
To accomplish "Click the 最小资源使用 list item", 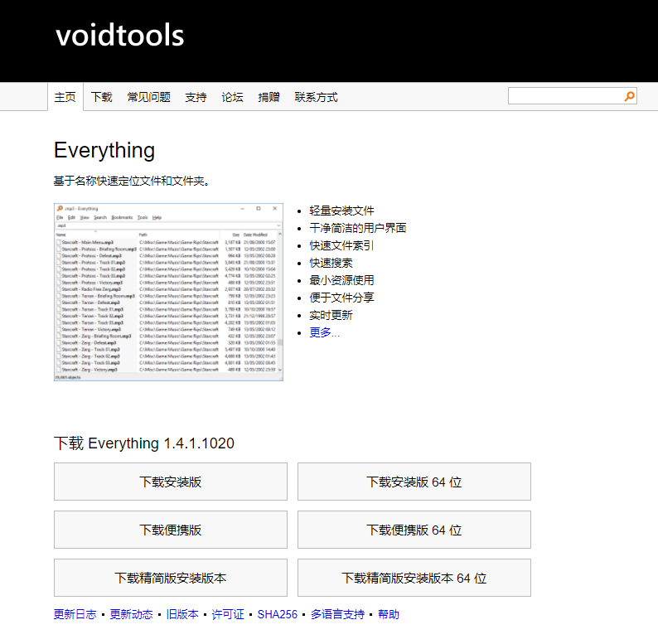I will pyautogui.click(x=341, y=280).
